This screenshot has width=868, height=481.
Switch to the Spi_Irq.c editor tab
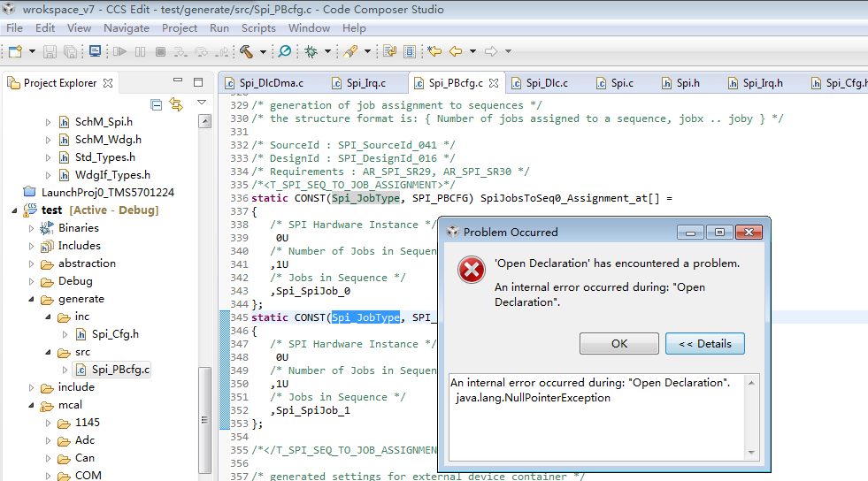(x=365, y=83)
